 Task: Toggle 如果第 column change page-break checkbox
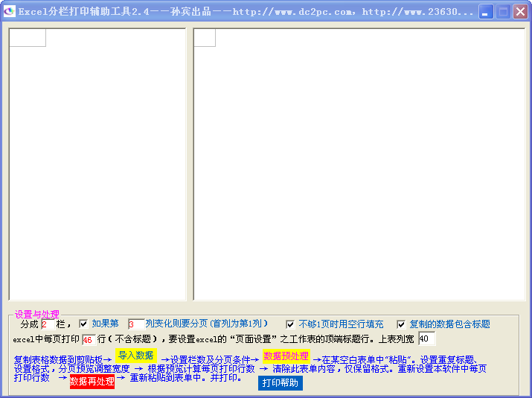(x=83, y=324)
